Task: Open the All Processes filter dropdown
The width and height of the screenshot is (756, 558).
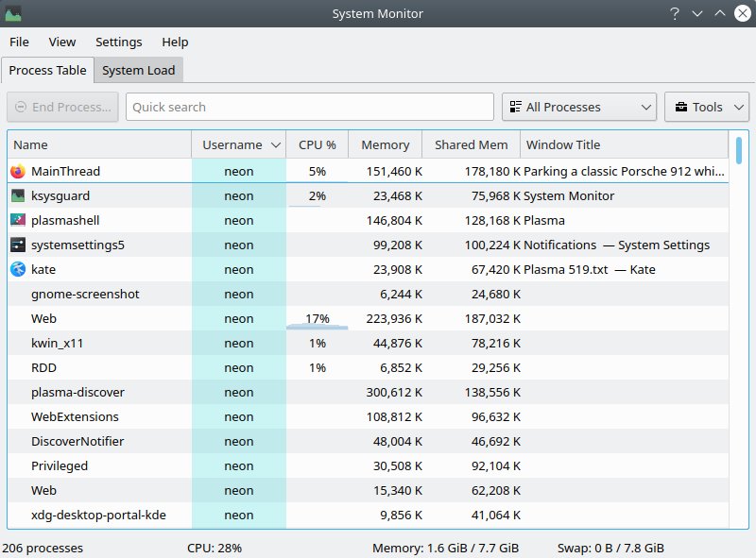Action: (578, 108)
